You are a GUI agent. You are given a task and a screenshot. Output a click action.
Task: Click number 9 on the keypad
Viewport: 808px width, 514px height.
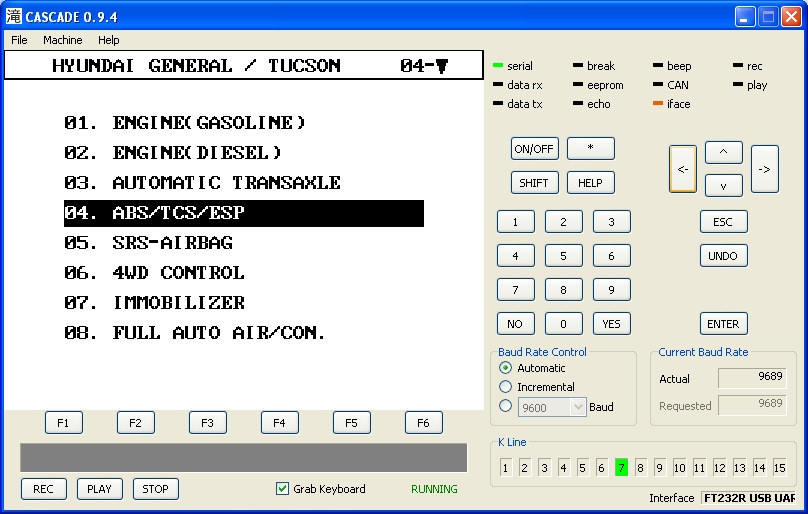coord(612,290)
